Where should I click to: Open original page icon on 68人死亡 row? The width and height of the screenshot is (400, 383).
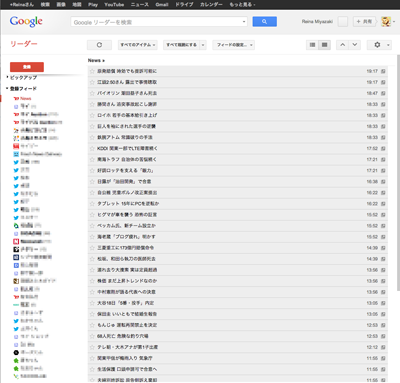tap(383, 336)
